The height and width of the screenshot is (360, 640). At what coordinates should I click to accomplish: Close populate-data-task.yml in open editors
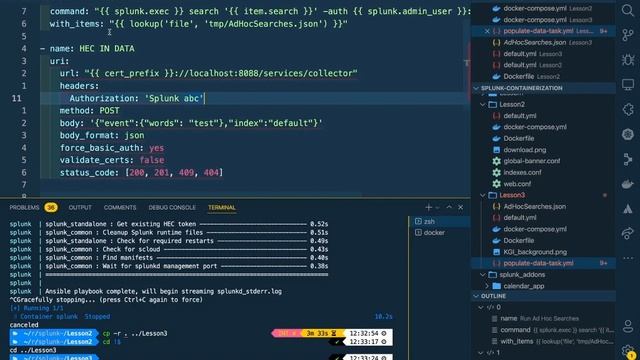487,31
